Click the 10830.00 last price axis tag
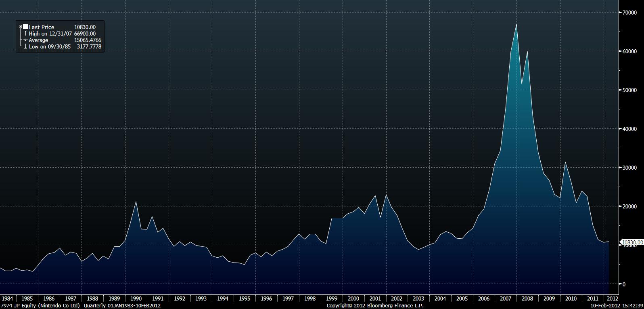The image size is (644, 309). (x=632, y=242)
